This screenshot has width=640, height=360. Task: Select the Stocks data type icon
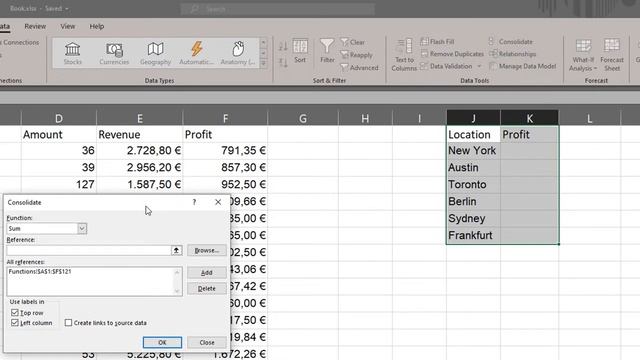coord(73,53)
